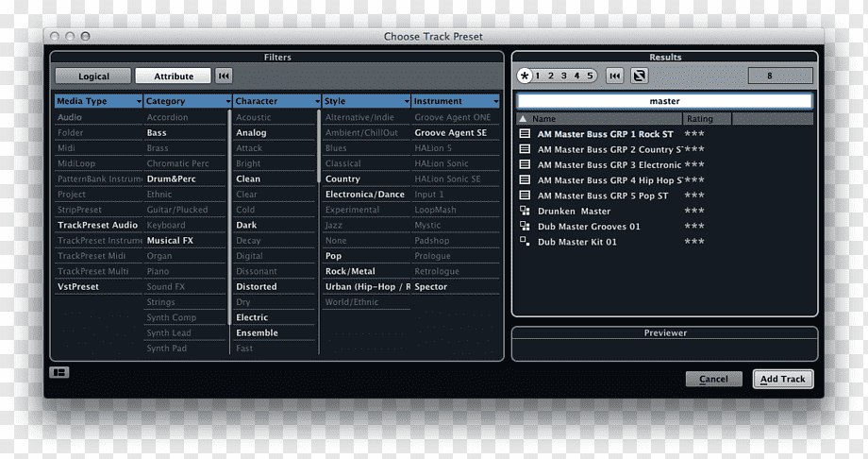Screen dimensions: 868x459
Task: Click the Add Track button
Action: coord(783,379)
